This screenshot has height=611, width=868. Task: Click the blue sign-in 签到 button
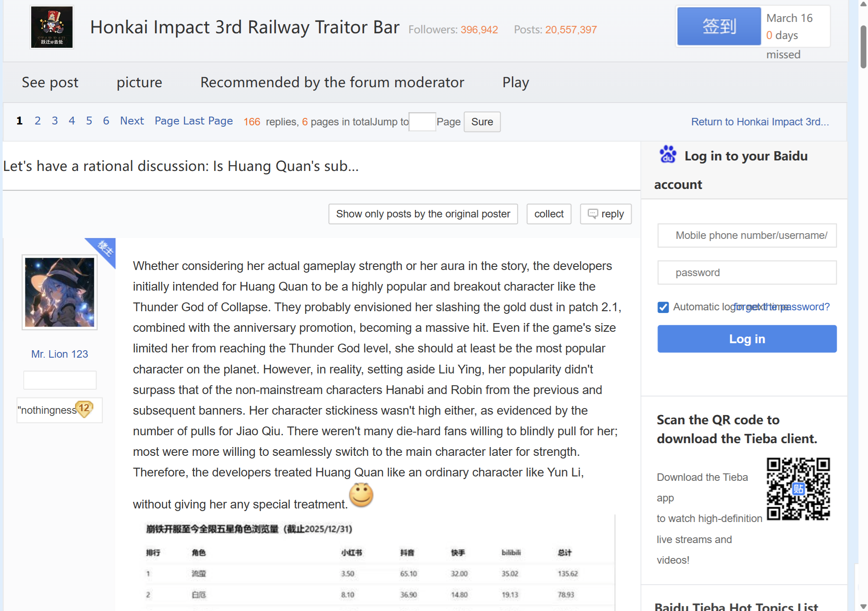718,26
